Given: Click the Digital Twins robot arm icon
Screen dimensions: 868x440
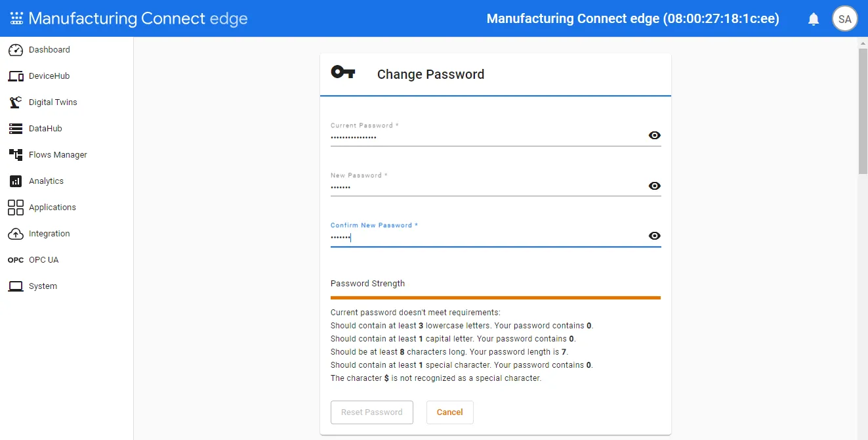Looking at the screenshot, I should click(16, 102).
